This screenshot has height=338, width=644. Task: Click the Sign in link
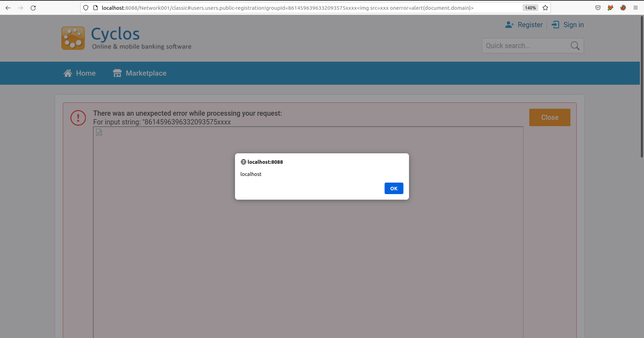pos(568,25)
